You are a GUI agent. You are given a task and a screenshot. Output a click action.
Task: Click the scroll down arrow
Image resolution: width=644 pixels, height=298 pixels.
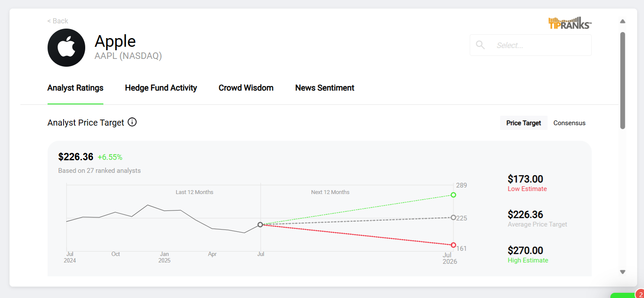point(622,272)
